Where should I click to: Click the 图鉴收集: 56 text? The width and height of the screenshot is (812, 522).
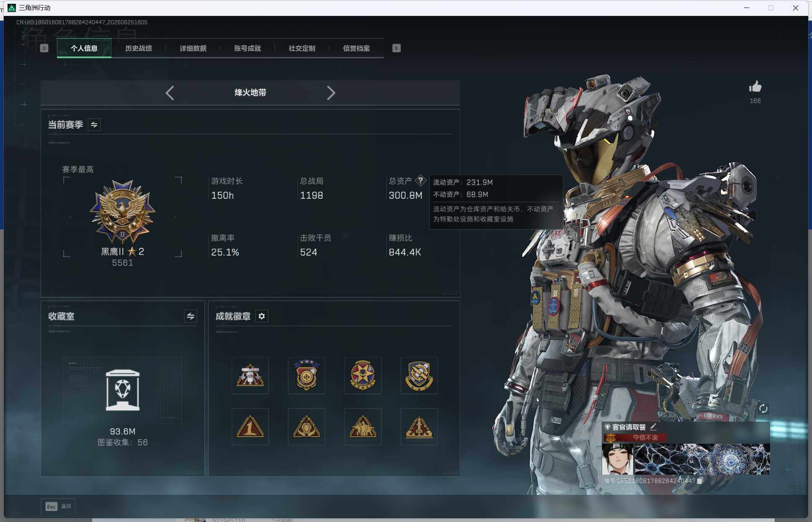[123, 442]
